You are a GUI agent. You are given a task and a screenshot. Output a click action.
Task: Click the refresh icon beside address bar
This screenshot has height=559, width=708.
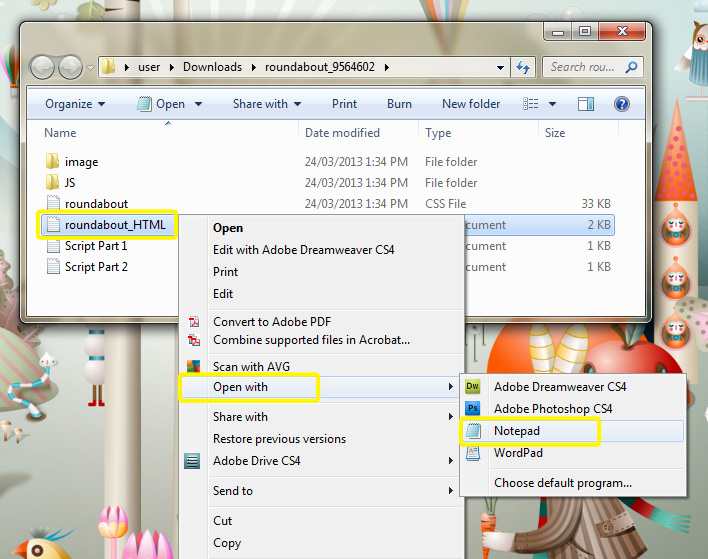point(522,68)
